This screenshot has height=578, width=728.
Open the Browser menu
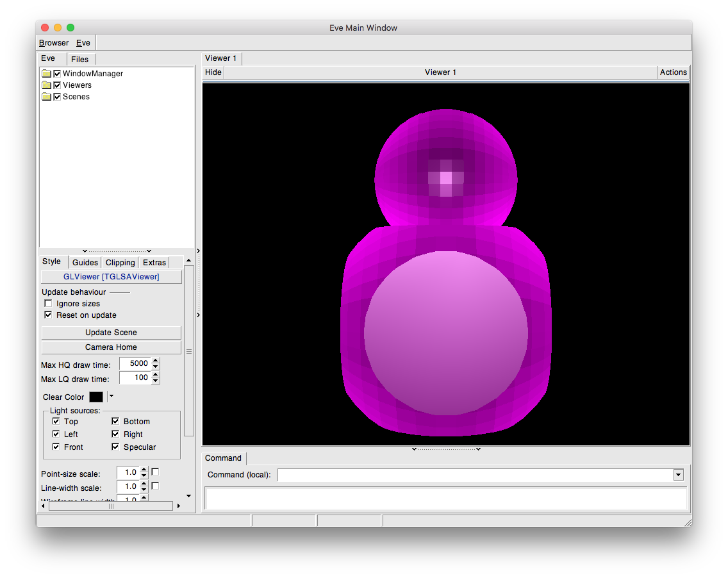54,43
